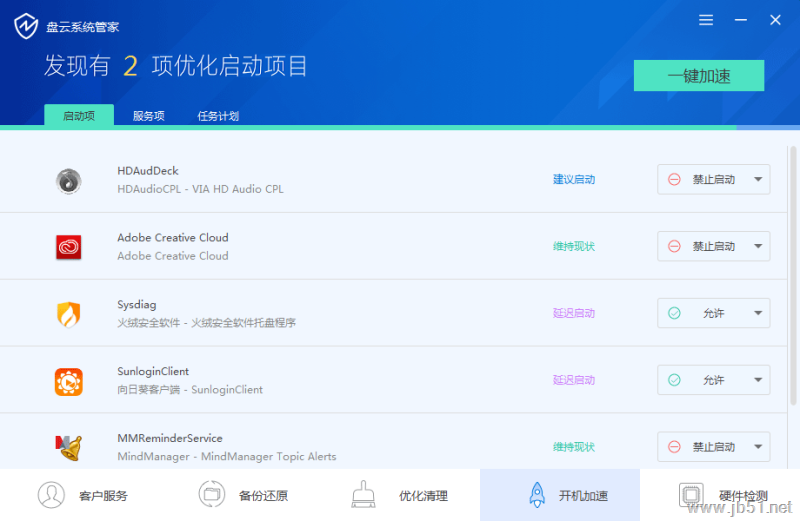The width and height of the screenshot is (800, 521).
Task: Open the 开机加速 section
Action: click(x=560, y=495)
